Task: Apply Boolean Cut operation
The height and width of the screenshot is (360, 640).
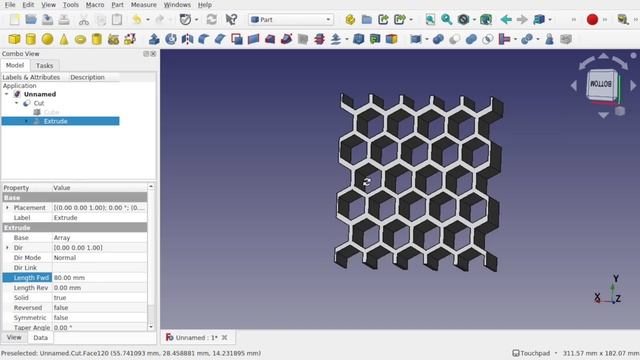Action: pyautogui.click(x=455, y=39)
